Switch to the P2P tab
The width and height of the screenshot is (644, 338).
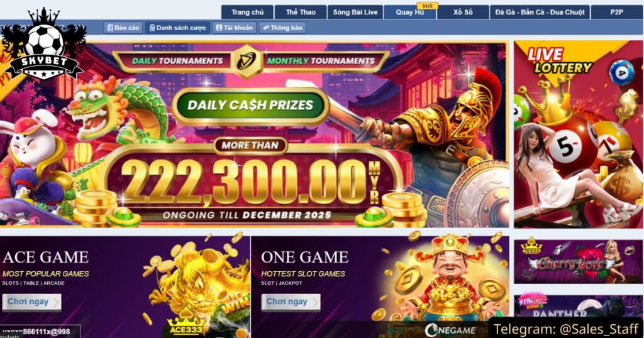pos(616,13)
